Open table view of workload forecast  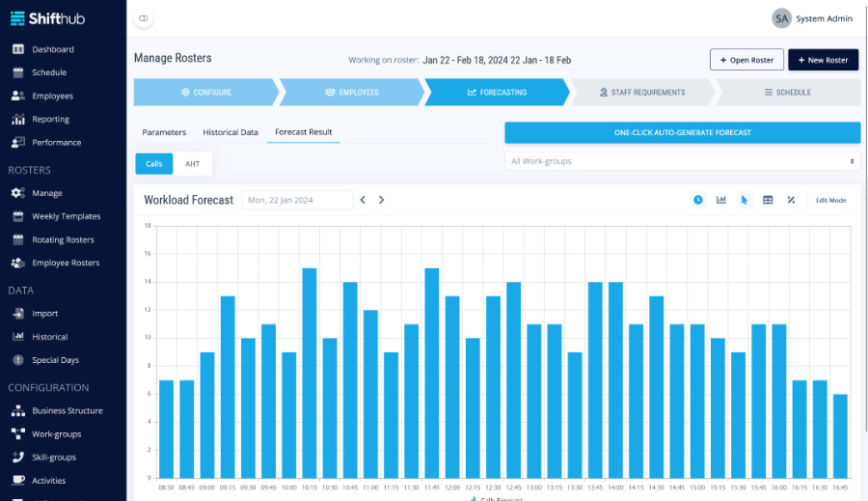pos(768,200)
